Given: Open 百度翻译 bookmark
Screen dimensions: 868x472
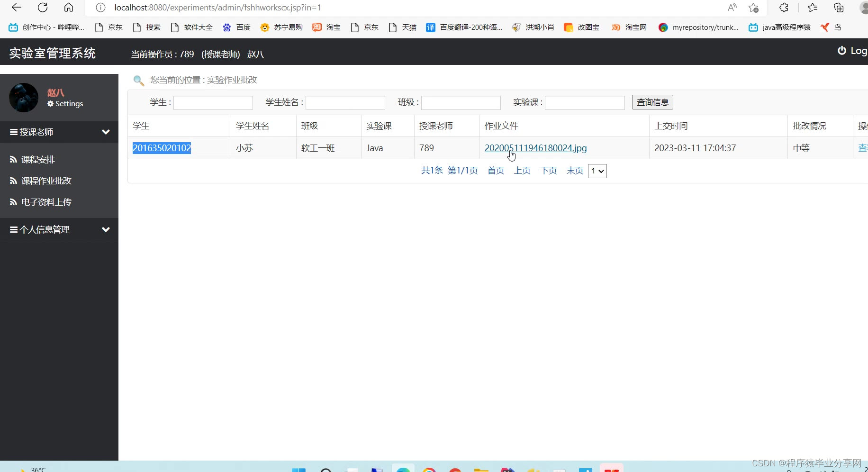Looking at the screenshot, I should point(464,27).
